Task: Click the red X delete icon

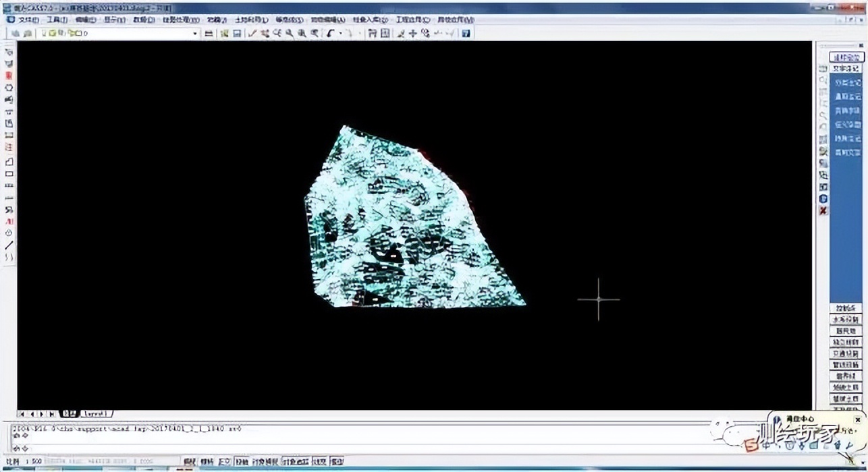Action: click(823, 211)
